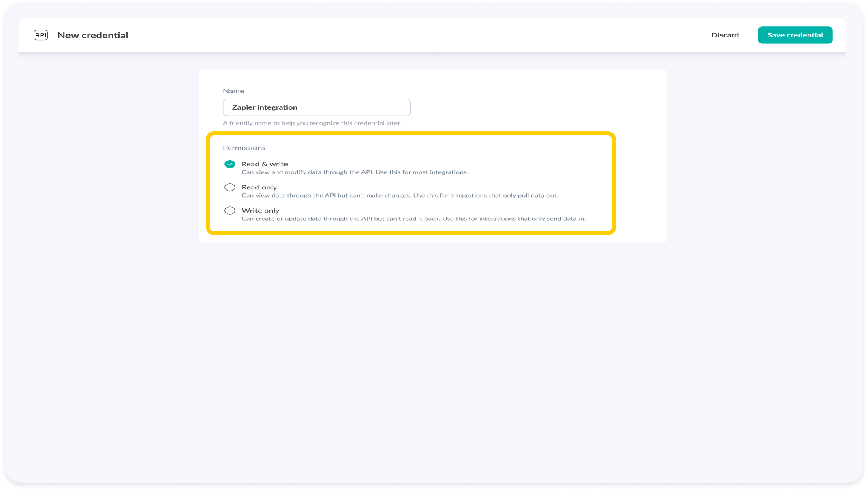Select the Read & write permission

(x=230, y=164)
